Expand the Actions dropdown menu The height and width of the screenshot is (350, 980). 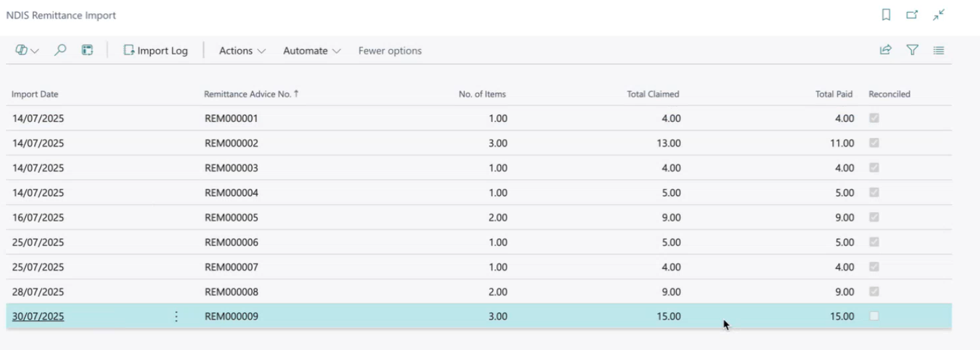click(242, 50)
